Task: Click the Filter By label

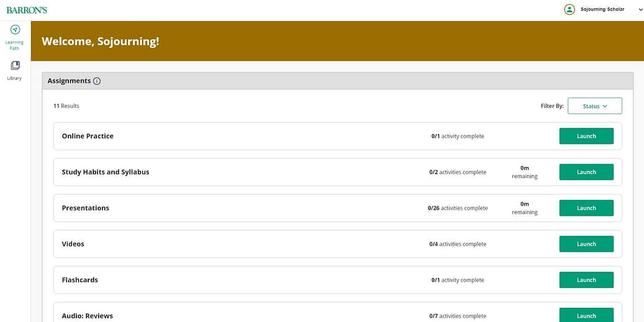Action: [x=552, y=106]
